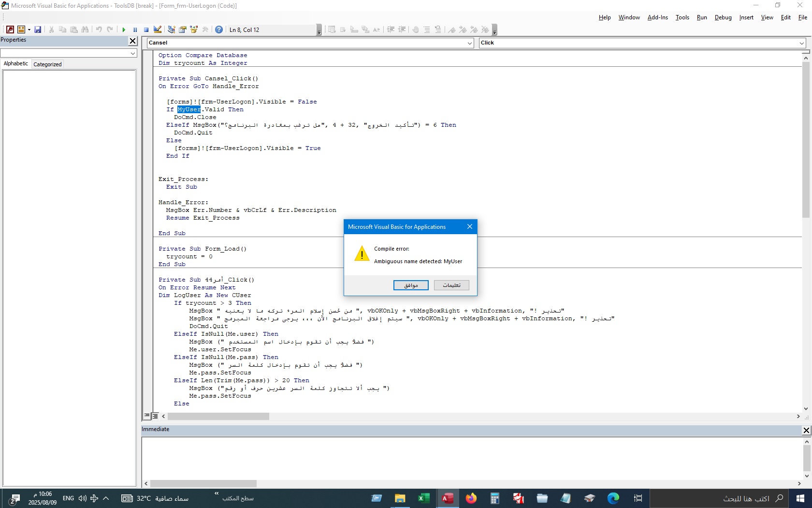Open the Tools menu
Screen dimensions: 812x508
(682, 17)
